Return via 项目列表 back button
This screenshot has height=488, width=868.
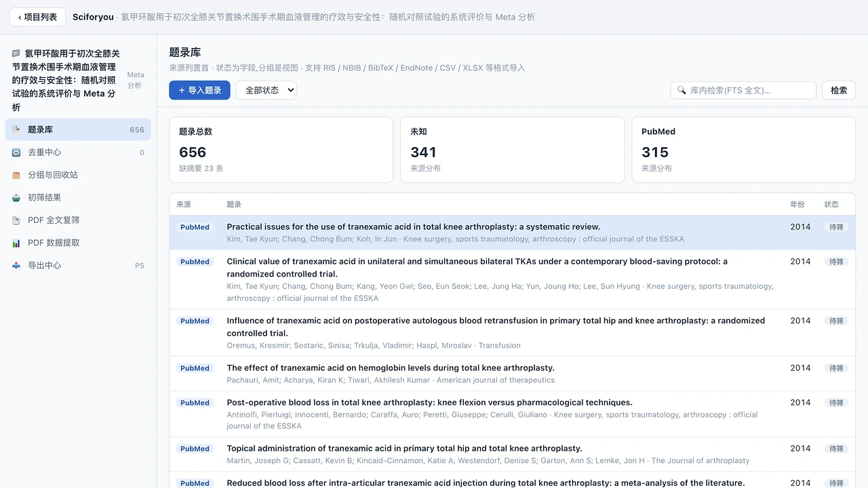click(x=37, y=17)
